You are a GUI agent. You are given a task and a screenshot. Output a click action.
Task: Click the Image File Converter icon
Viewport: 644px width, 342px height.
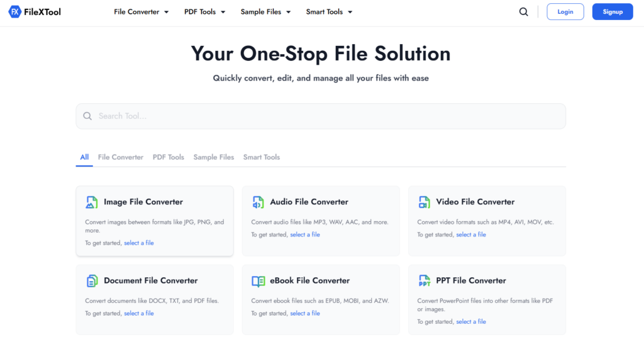point(92,202)
